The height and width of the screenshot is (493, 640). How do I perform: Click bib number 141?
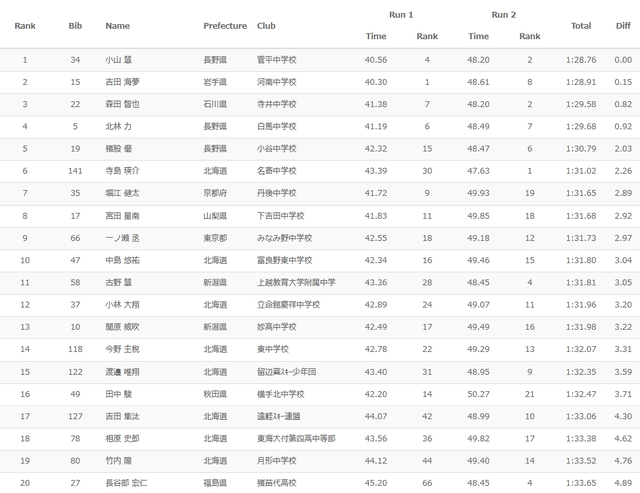(75, 171)
